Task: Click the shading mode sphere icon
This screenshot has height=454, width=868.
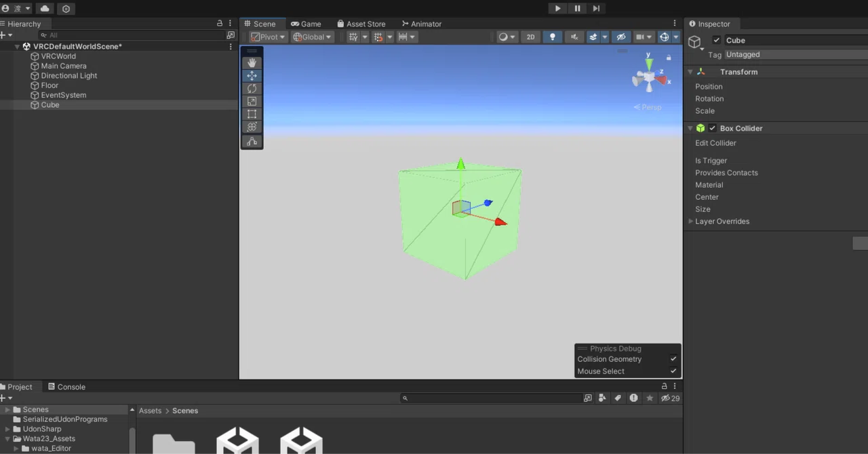Action: tap(503, 37)
